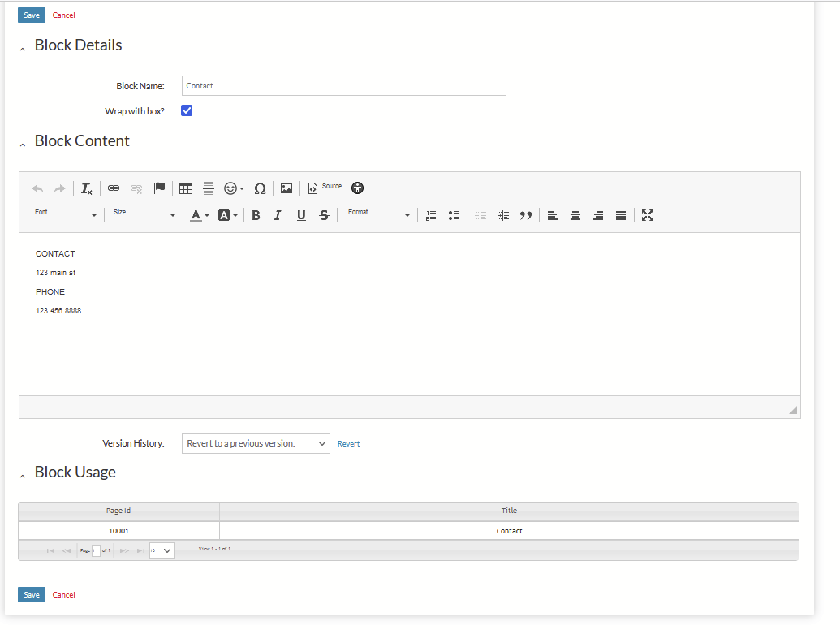The image size is (840, 630).
Task: Insert a block quote
Action: 526,215
